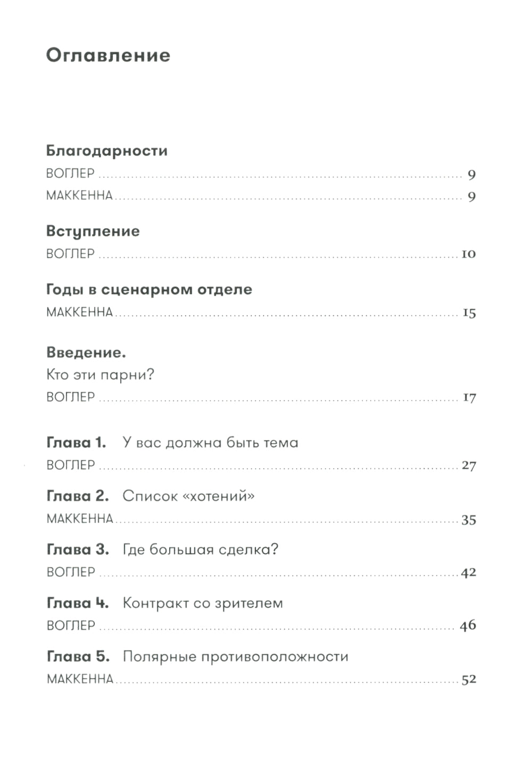Viewport: 532px width, 783px height.
Task: Click page number 15
Action: pos(469,313)
